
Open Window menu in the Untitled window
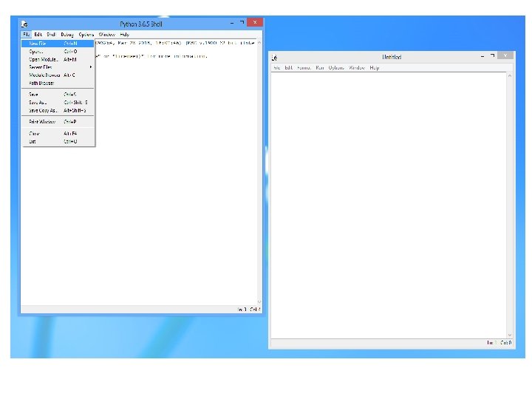click(x=357, y=68)
